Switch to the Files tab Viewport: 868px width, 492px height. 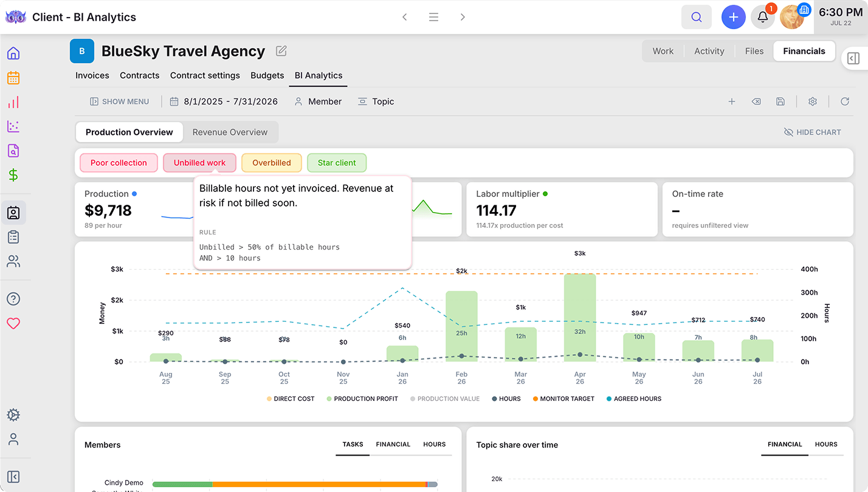[754, 51]
